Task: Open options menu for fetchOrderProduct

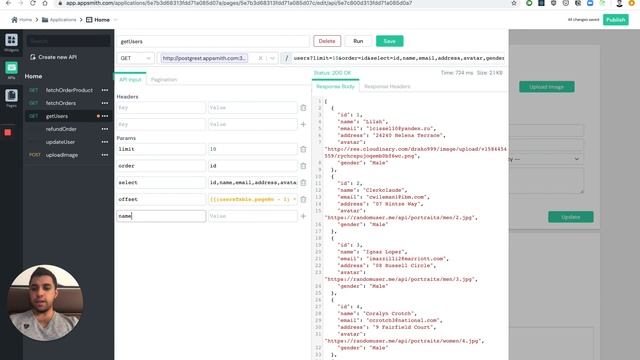Action: pos(105,90)
